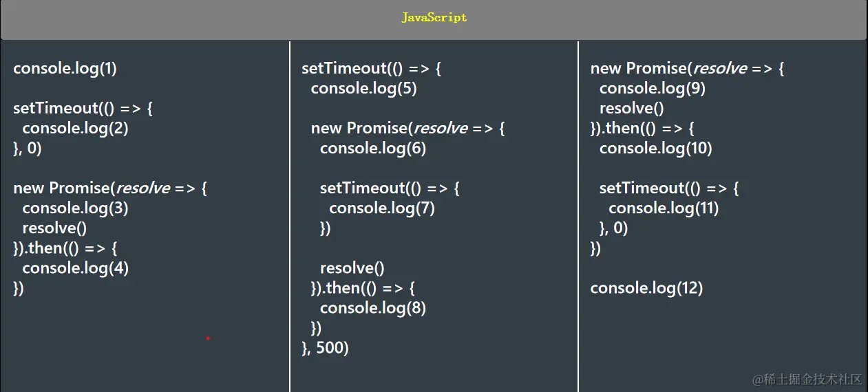Click the small red dot marker
This screenshot has width=868, height=392.
coord(208,338)
